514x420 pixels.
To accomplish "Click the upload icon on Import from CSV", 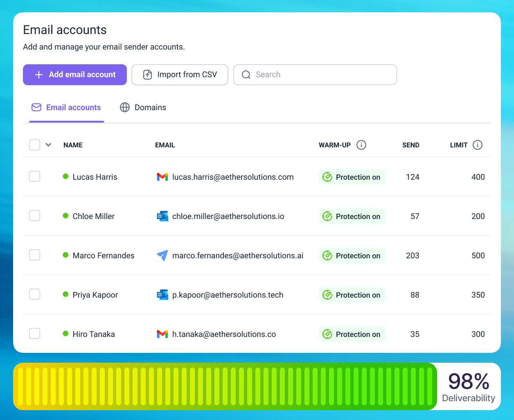I will [147, 75].
